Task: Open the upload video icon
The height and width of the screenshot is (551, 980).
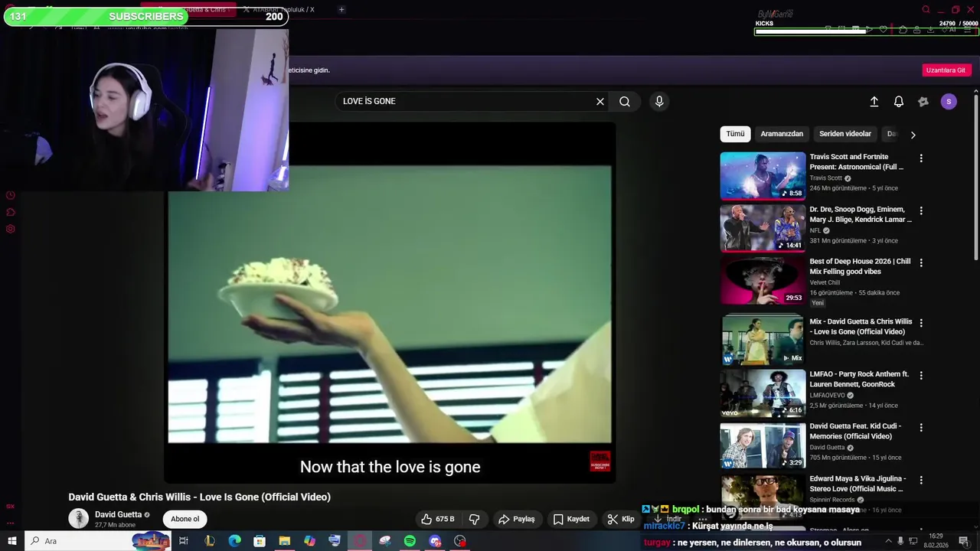Action: (x=874, y=101)
